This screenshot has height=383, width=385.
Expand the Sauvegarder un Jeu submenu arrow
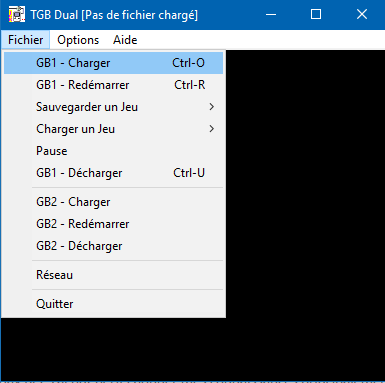click(211, 107)
